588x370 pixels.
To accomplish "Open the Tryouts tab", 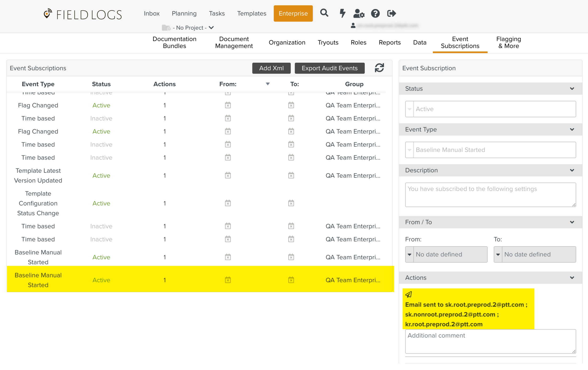I will click(x=328, y=43).
